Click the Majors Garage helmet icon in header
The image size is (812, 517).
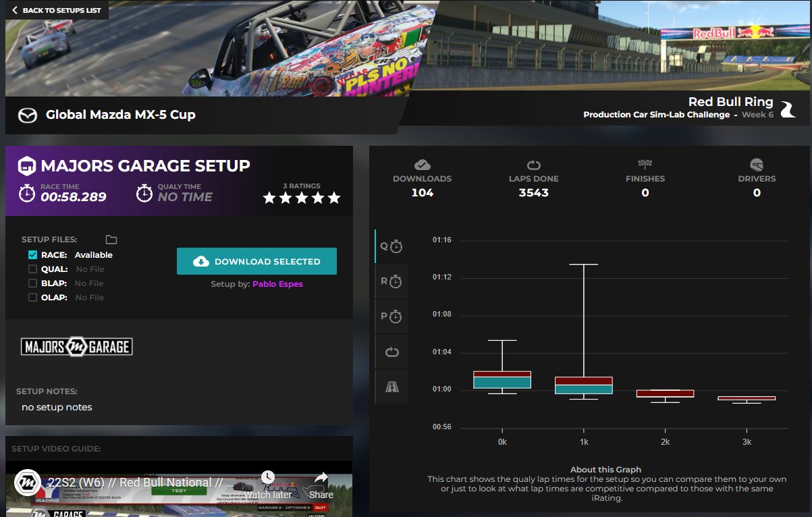(x=26, y=166)
